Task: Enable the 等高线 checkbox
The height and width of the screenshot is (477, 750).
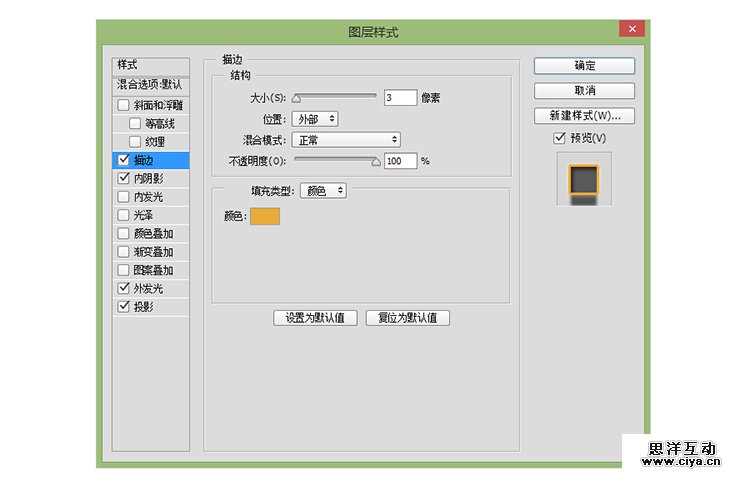Action: [x=136, y=124]
